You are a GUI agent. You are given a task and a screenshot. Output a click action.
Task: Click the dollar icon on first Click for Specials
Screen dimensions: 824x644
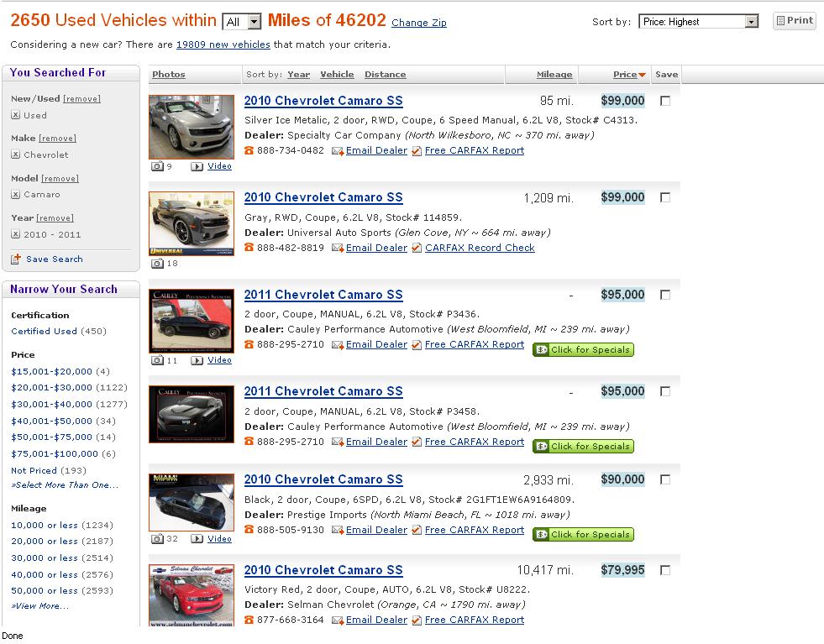coord(542,350)
